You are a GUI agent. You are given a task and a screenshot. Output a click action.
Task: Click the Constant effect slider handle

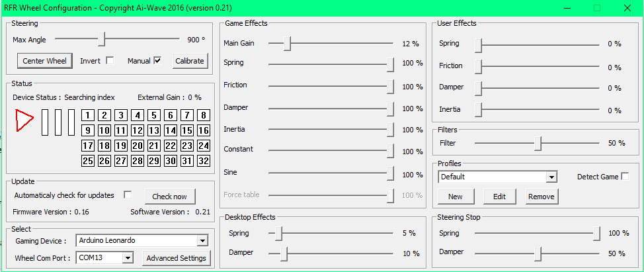[x=390, y=151]
